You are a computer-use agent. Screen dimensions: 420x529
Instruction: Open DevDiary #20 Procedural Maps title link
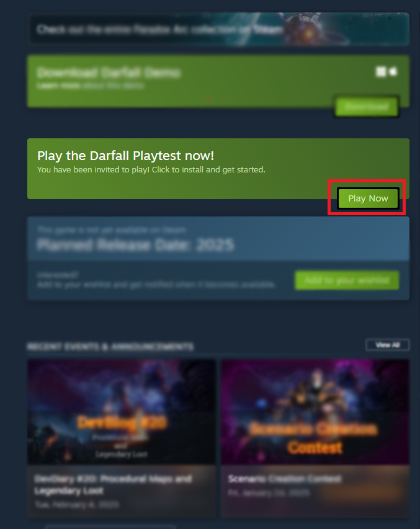113,484
